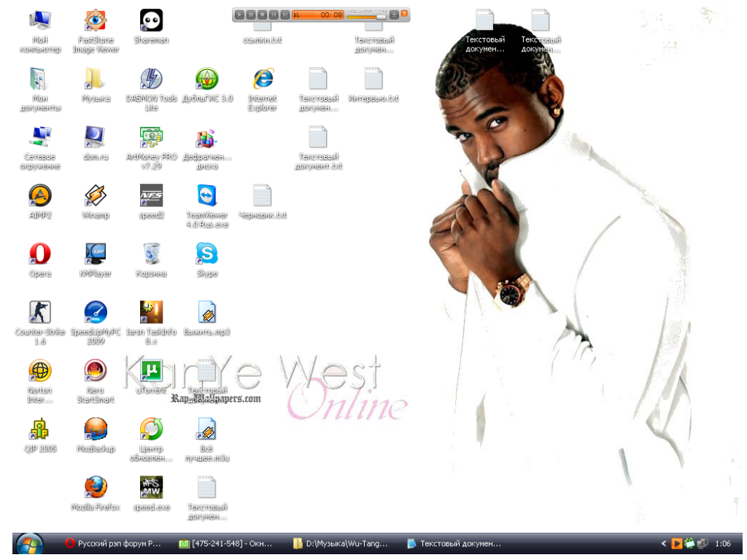Image resolution: width=747 pixels, height=560 pixels.
Task: Select the speed.exe NFS MW icon
Action: [152, 494]
